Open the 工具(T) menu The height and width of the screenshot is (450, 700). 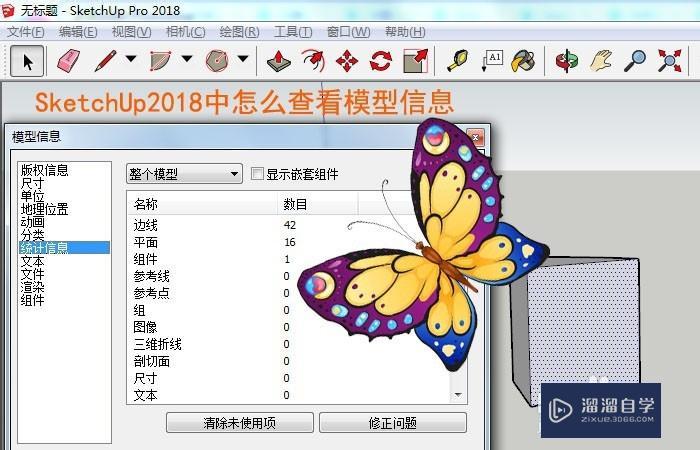[293, 32]
